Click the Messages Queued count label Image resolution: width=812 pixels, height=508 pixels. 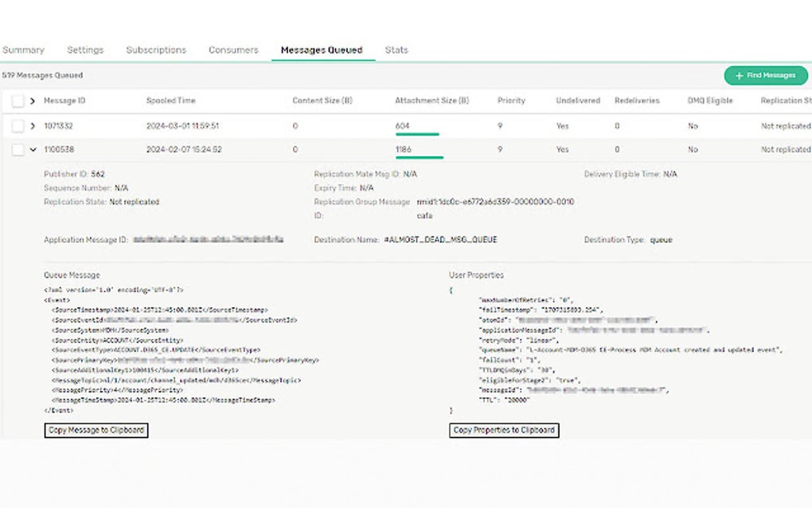point(42,75)
